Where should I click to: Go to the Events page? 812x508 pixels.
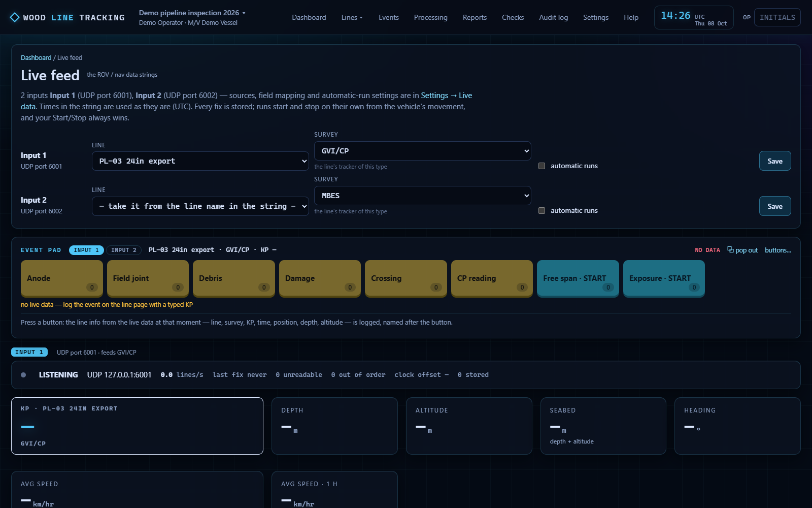[x=389, y=17]
